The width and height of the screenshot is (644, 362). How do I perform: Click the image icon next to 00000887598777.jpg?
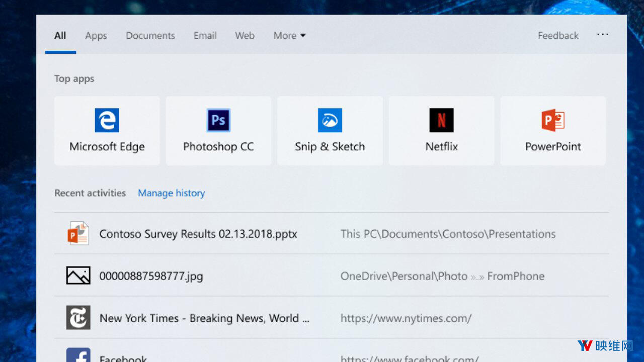pyautogui.click(x=78, y=276)
